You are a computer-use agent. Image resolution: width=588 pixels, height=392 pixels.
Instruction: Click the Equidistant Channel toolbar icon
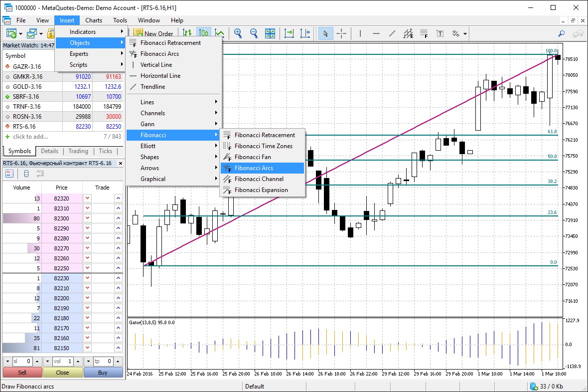pos(409,33)
